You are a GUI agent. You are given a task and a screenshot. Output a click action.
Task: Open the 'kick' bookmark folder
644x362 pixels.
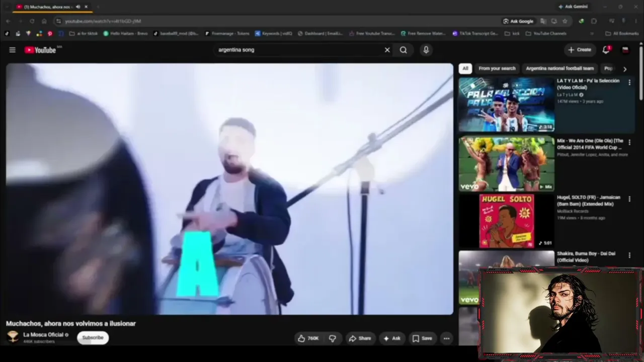[512, 34]
